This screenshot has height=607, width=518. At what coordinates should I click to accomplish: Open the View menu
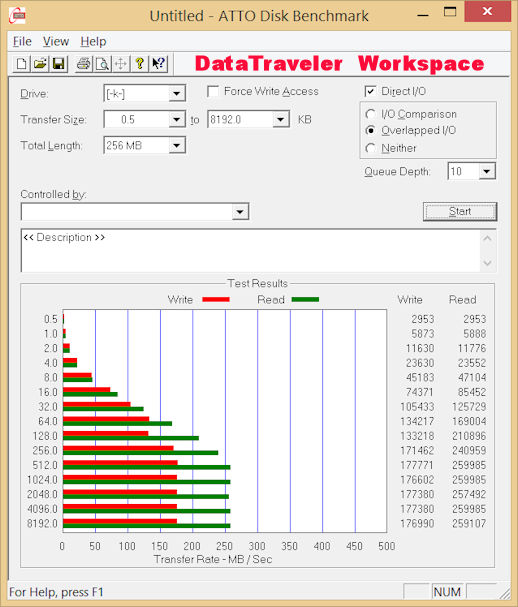click(56, 41)
